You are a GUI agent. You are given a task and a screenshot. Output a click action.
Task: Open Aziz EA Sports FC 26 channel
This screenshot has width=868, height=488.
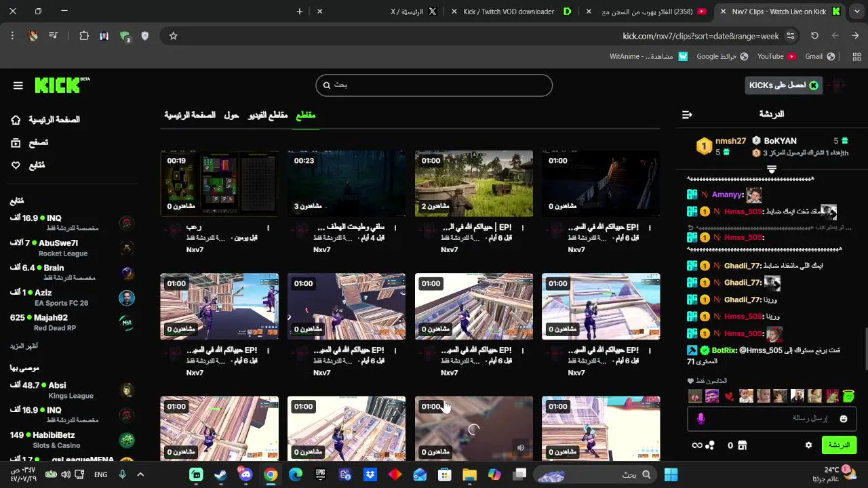point(72,298)
